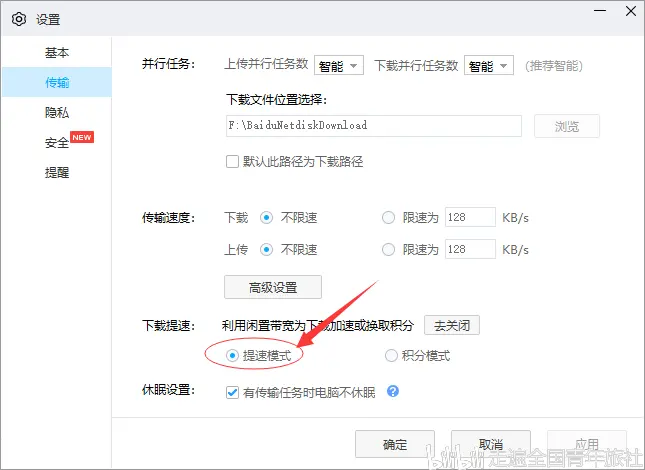Open the 安全 settings tab
Viewport: 645px width, 470px height.
pos(57,143)
